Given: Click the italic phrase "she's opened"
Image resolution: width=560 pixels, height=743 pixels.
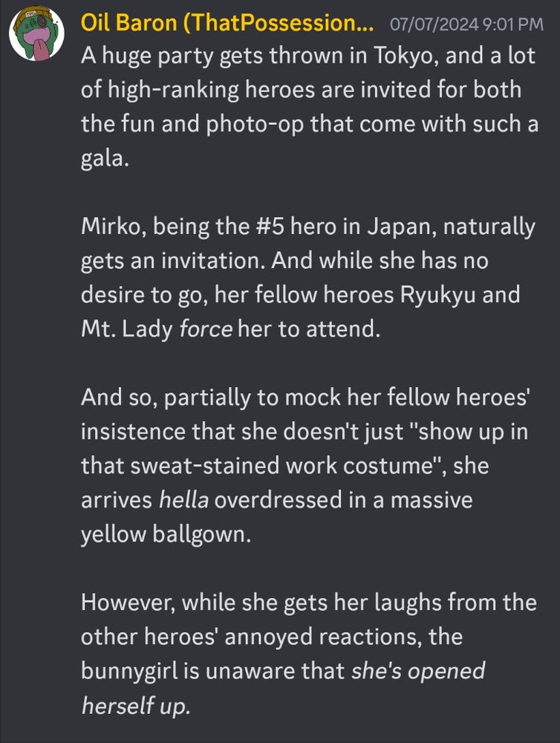Looking at the screenshot, I should [x=418, y=671].
